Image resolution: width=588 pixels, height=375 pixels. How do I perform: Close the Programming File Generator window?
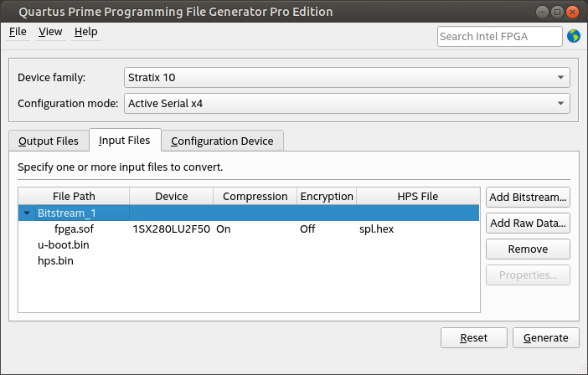(572, 12)
